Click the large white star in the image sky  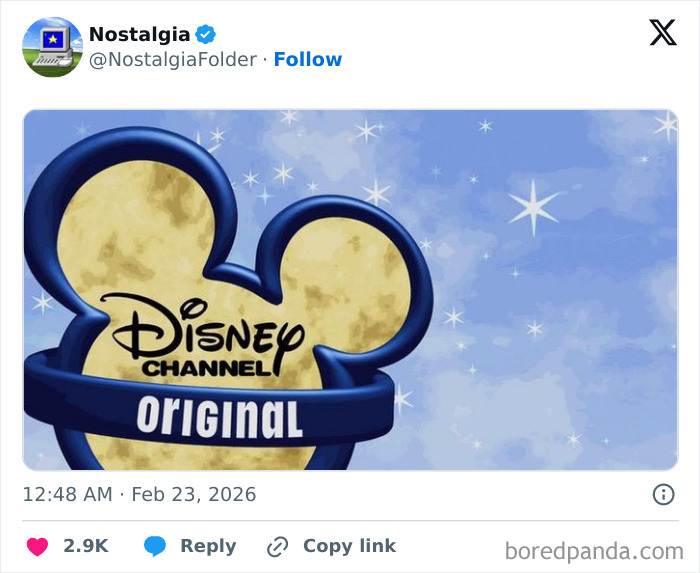pos(533,207)
